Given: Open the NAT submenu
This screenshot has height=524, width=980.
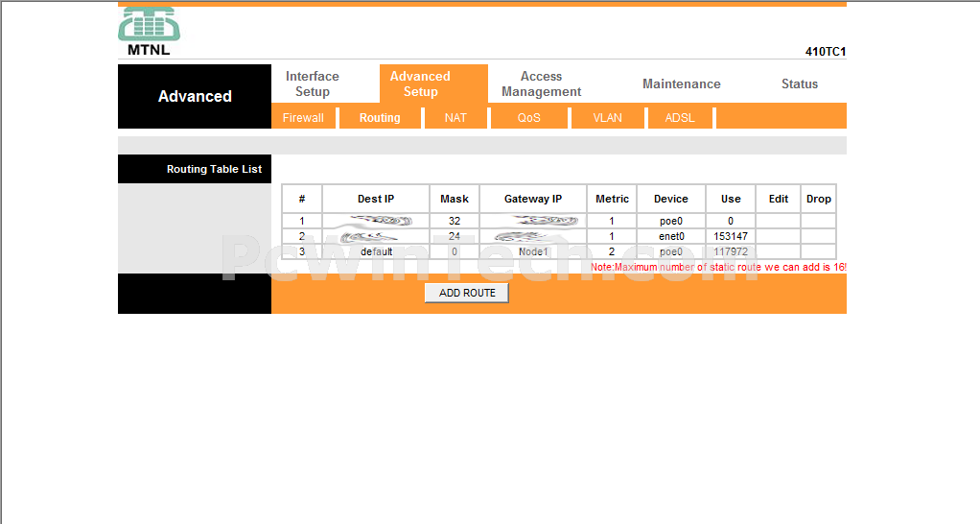Looking at the screenshot, I should pos(455,117).
